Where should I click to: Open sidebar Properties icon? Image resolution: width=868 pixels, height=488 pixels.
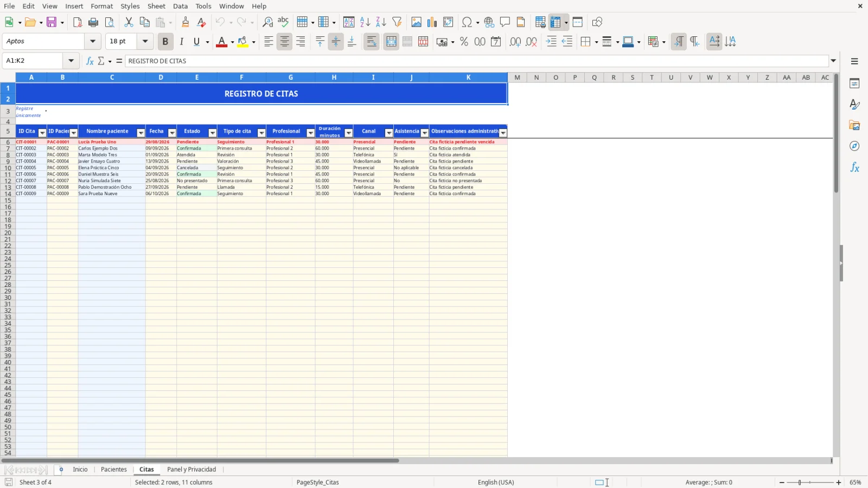[x=854, y=84]
